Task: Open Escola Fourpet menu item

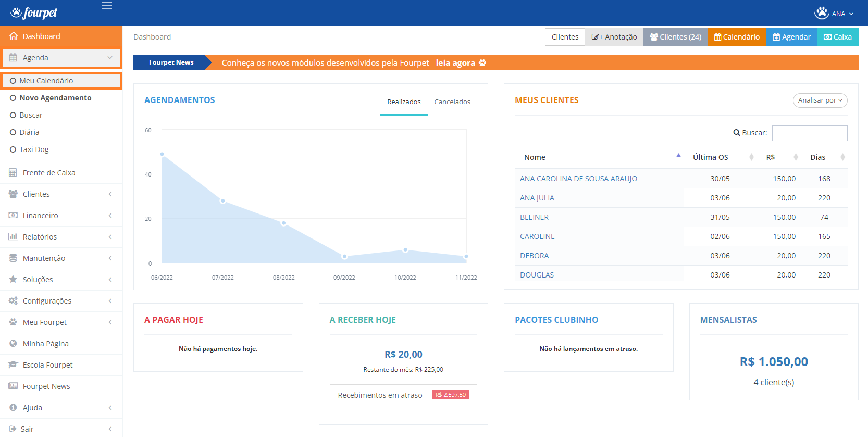Action: (61, 365)
